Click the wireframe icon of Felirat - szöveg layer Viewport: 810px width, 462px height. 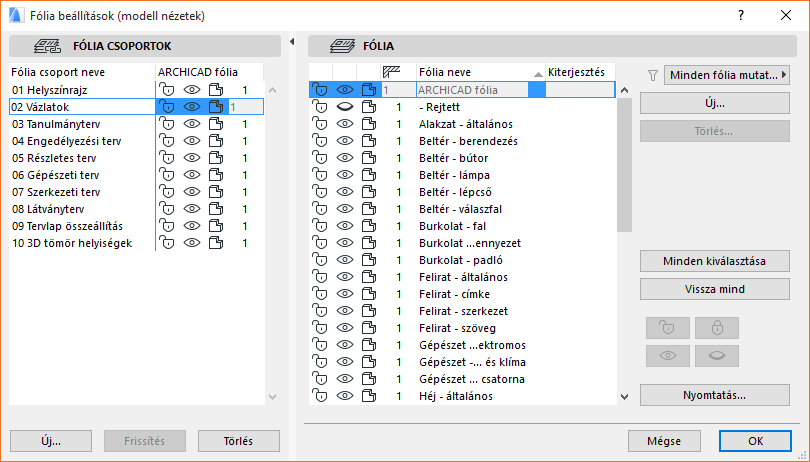point(369,328)
